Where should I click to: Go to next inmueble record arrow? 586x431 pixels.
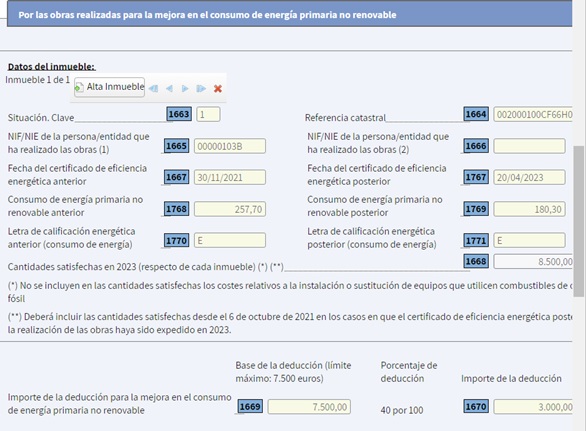(185, 89)
